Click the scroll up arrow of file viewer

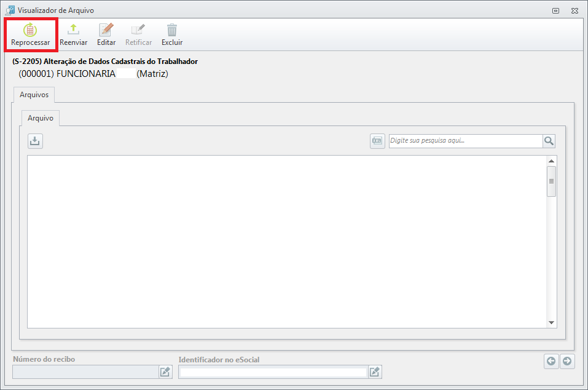(551, 161)
